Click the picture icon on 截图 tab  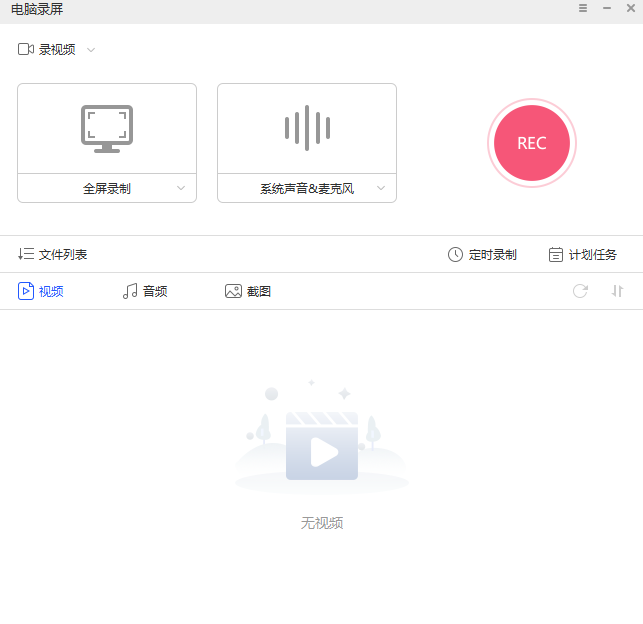tap(233, 291)
